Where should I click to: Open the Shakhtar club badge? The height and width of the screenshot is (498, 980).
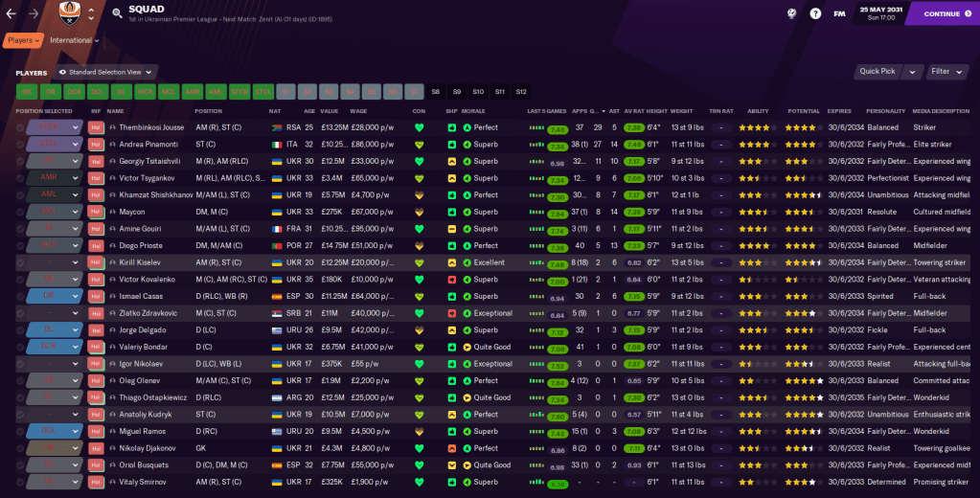(x=67, y=13)
